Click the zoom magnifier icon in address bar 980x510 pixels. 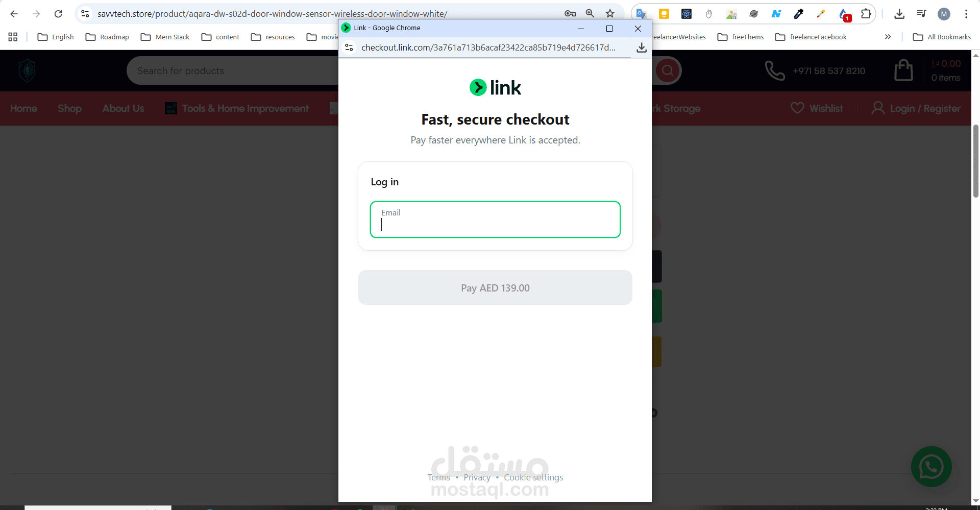[590, 14]
